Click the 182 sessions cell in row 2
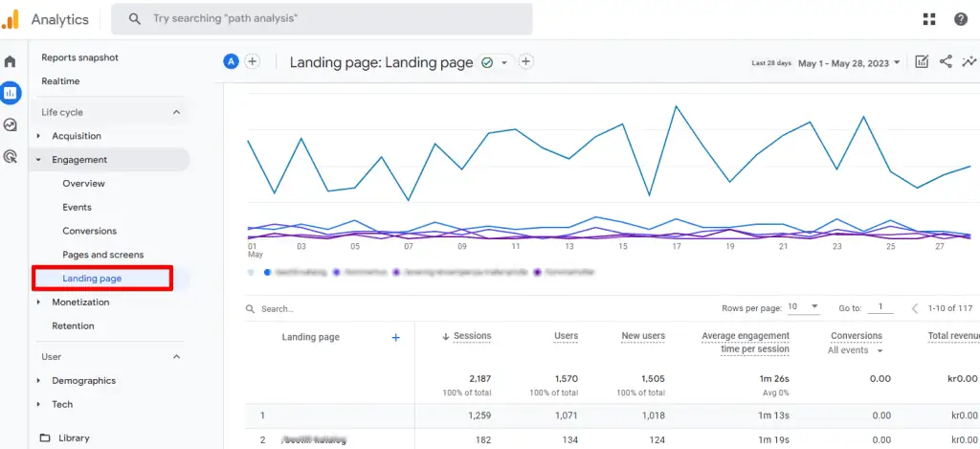Screen dimensions: 980x449 [483, 440]
